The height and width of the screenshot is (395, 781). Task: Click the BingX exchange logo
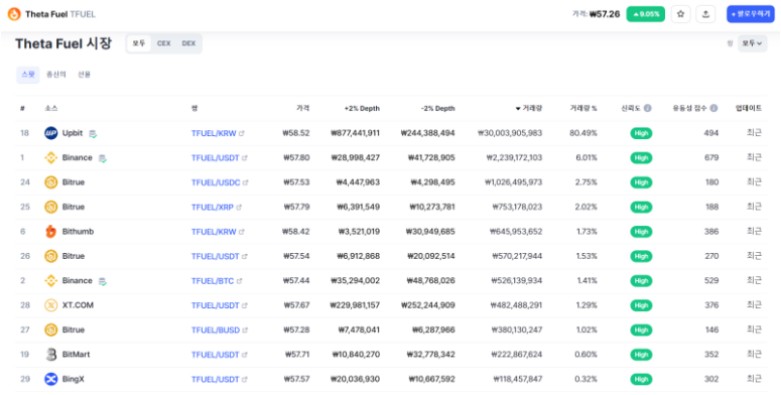coord(51,379)
